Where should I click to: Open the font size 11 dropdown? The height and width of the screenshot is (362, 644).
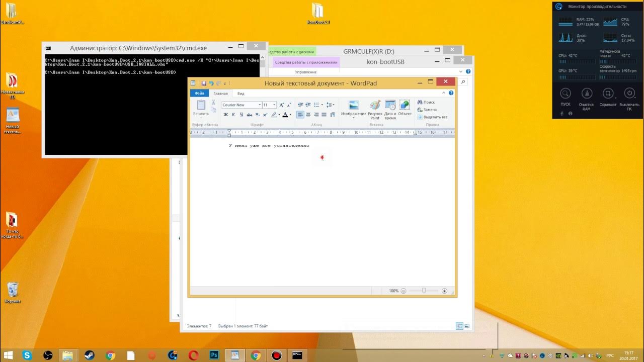pos(274,105)
